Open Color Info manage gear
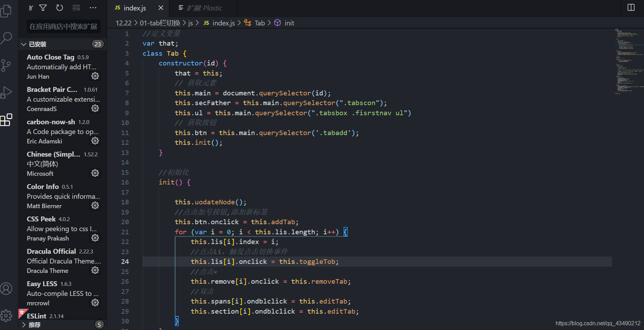644x330 pixels. tap(95, 206)
